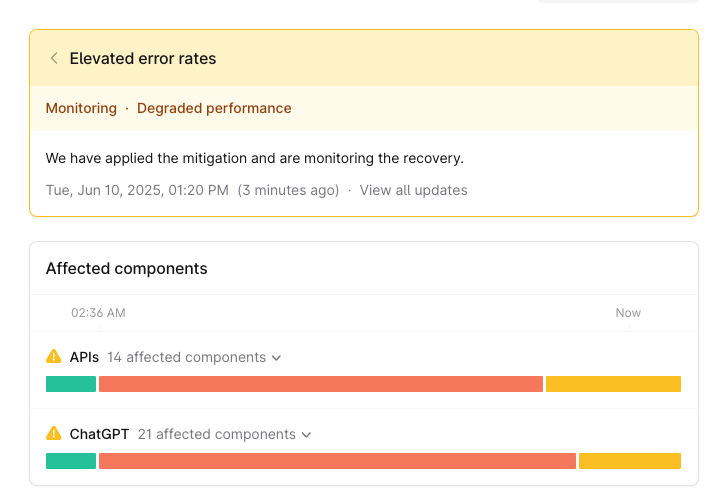Click the back chevron beside Elevated error rates
This screenshot has height=502, width=722.
(x=54, y=59)
